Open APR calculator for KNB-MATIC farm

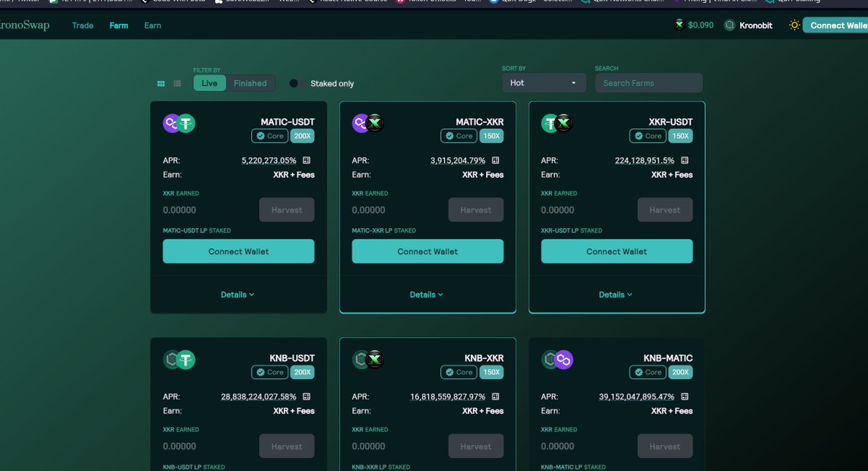pyautogui.click(x=684, y=396)
